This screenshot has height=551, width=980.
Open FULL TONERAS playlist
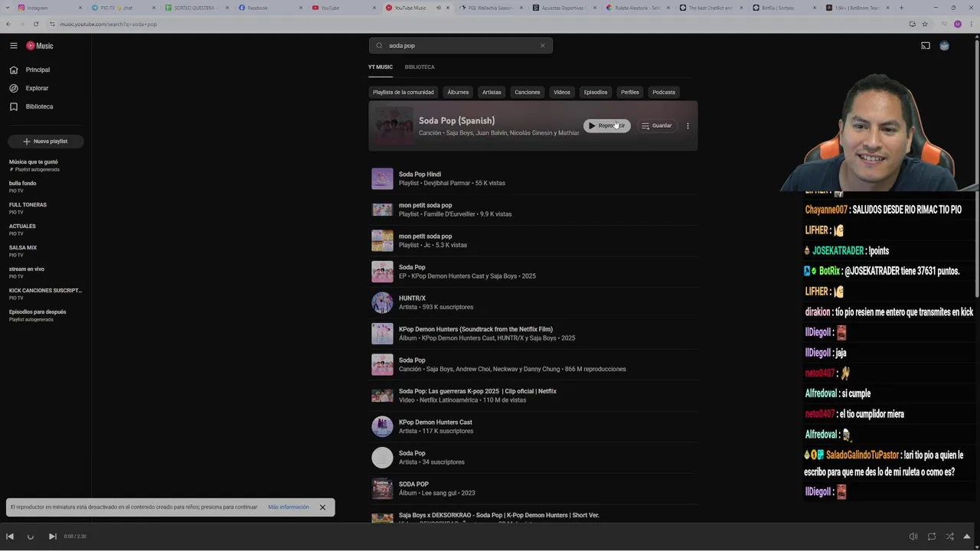[x=45, y=208]
